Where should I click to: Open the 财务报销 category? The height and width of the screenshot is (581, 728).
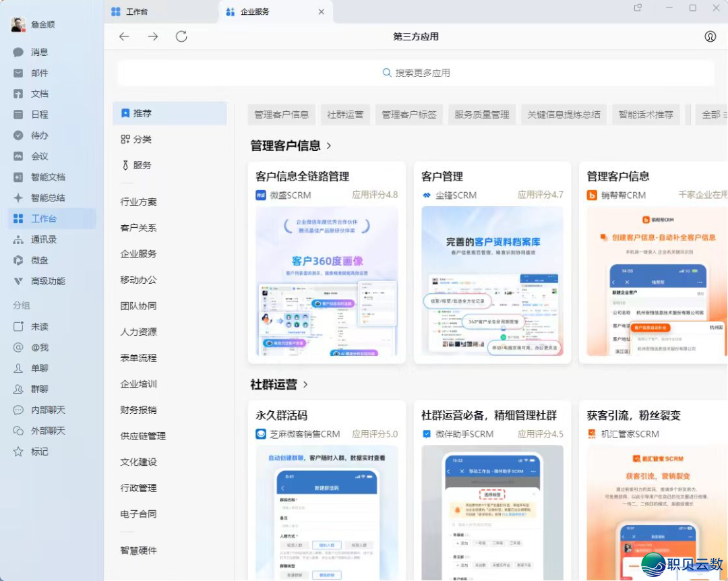tap(138, 410)
